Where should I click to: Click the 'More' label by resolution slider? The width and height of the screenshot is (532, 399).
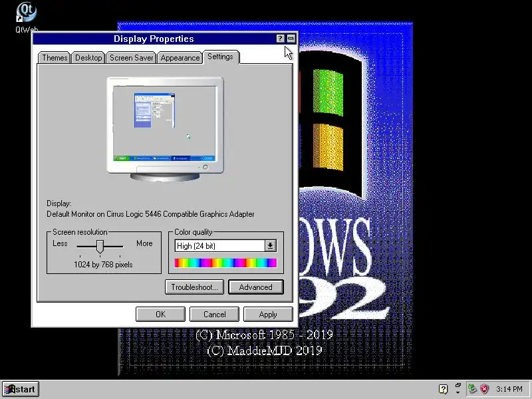[144, 243]
